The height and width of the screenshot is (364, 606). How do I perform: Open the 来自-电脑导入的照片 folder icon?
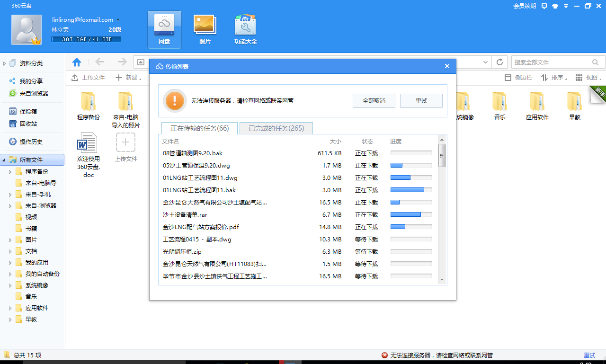pos(125,101)
